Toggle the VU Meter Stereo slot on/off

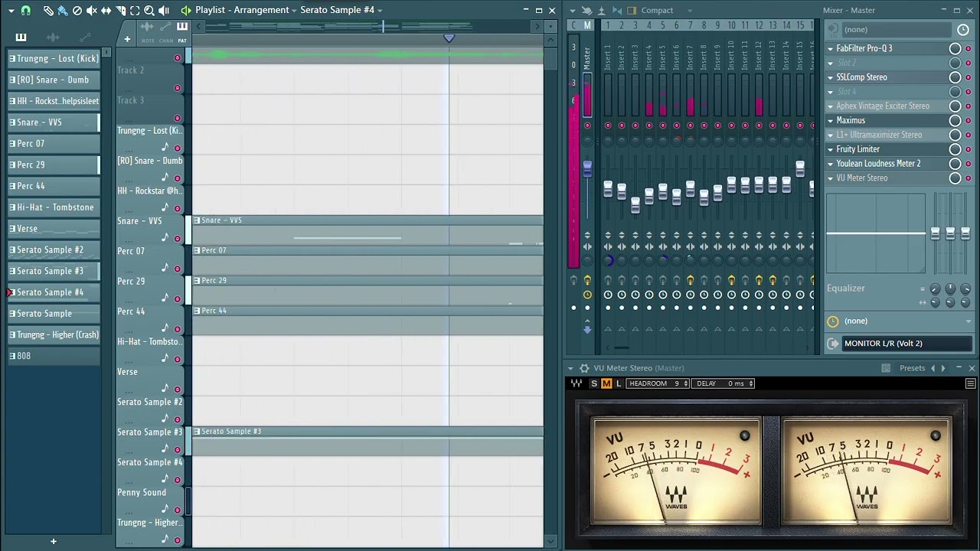coord(968,178)
